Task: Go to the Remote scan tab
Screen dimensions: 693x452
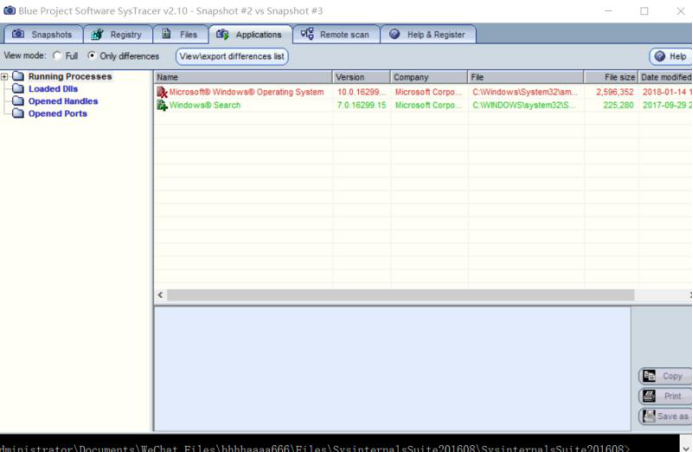Action: [x=336, y=34]
